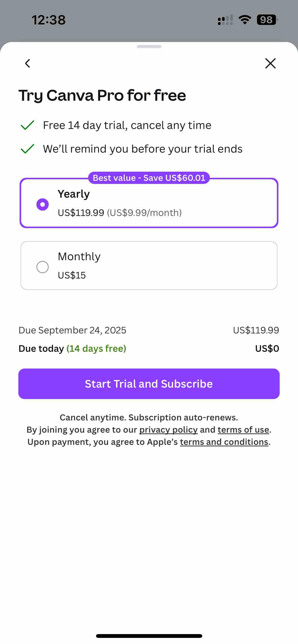Tap the cellular signal icon
The image size is (298, 644).
pyautogui.click(x=225, y=20)
